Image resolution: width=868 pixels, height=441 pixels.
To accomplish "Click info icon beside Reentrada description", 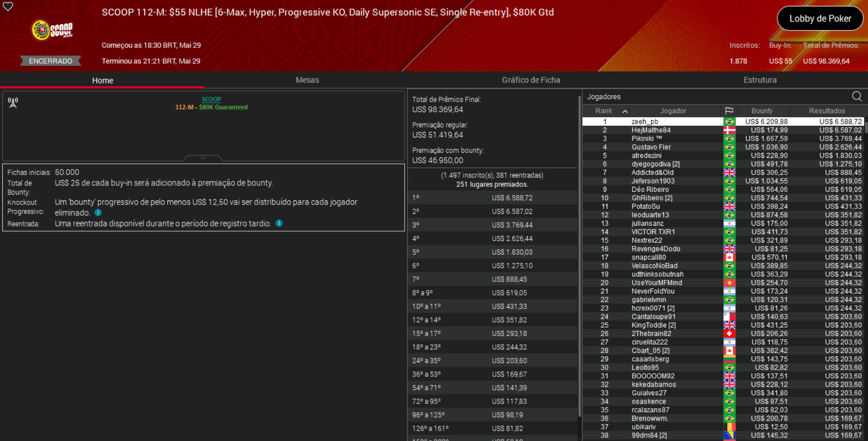I will tap(279, 223).
